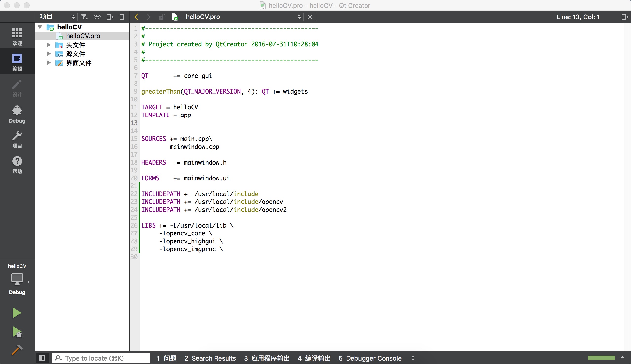The height and width of the screenshot is (364, 631).
Task: Toggle synchronize with editor link icon
Action: [x=97, y=17]
